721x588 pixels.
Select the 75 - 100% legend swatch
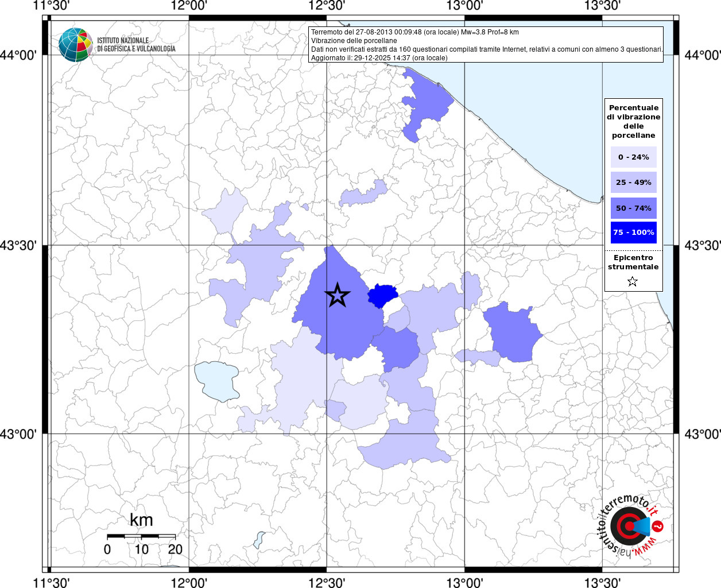pyautogui.click(x=634, y=233)
